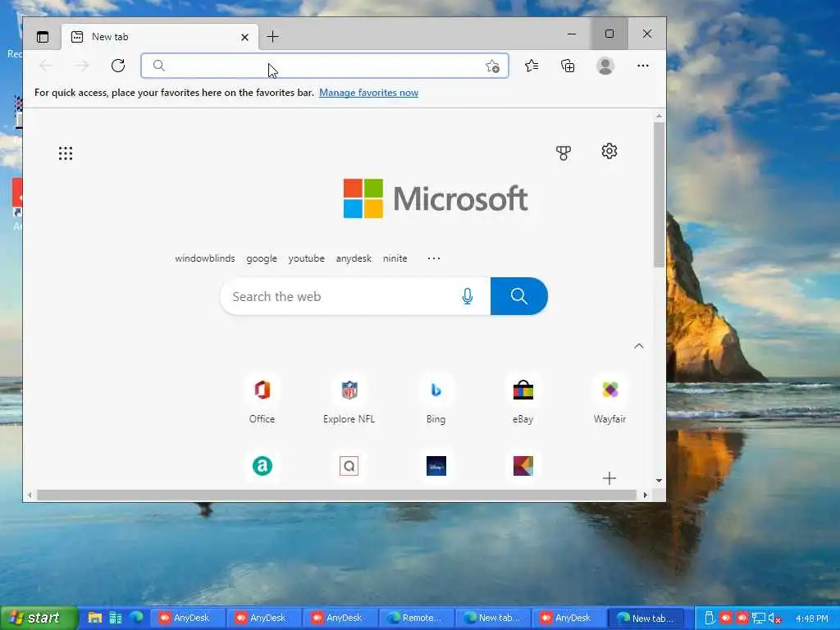The image size is (840, 630).
Task: Collapse the quick links section chevron
Action: click(x=638, y=346)
